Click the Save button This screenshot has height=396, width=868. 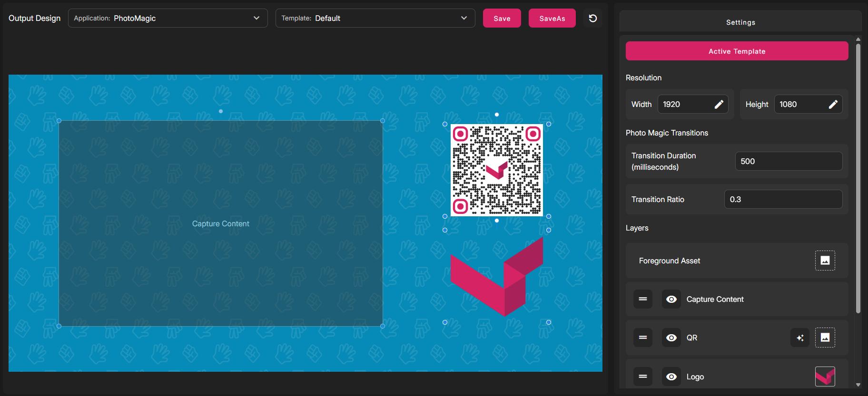pyautogui.click(x=502, y=18)
